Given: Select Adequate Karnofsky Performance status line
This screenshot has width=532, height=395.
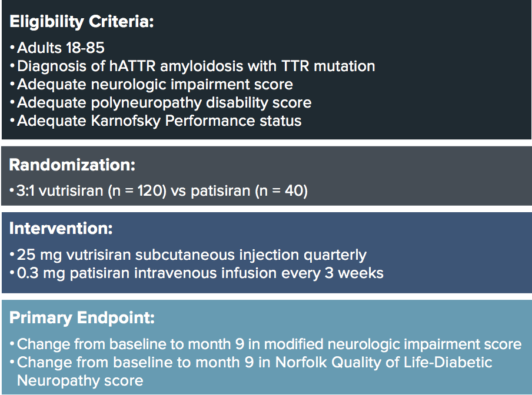Looking at the screenshot, I should [x=155, y=121].
